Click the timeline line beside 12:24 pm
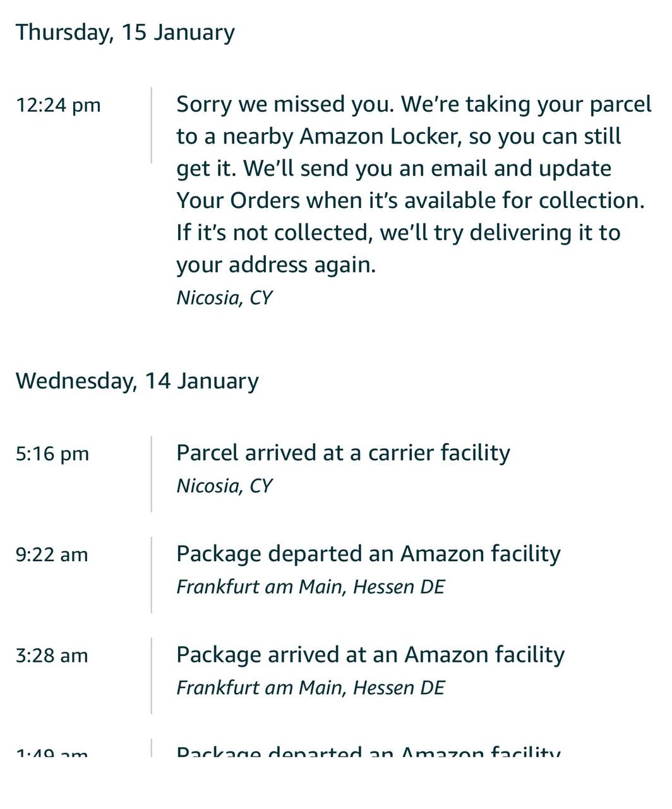This screenshot has width=672, height=809. pos(152,125)
